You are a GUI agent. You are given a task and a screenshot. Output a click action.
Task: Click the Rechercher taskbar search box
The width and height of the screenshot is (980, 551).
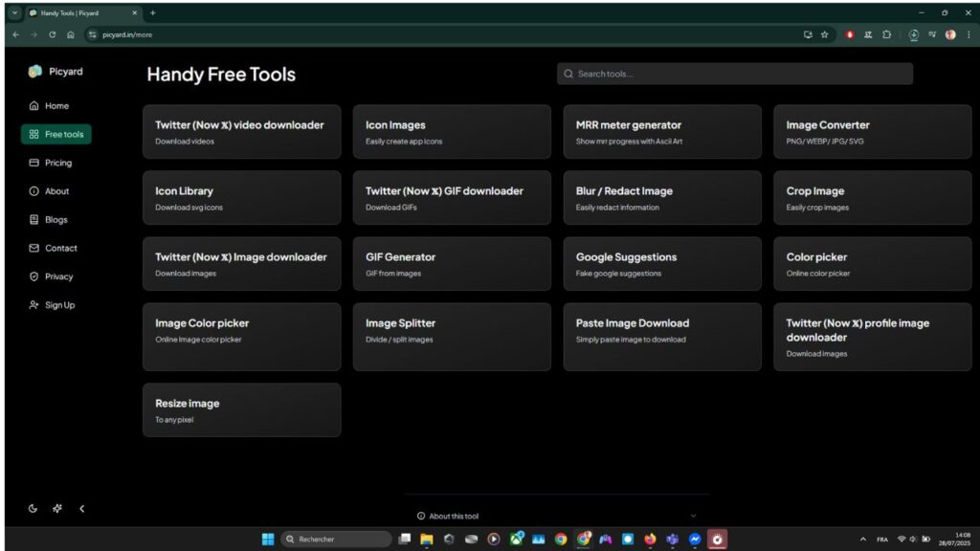336,540
